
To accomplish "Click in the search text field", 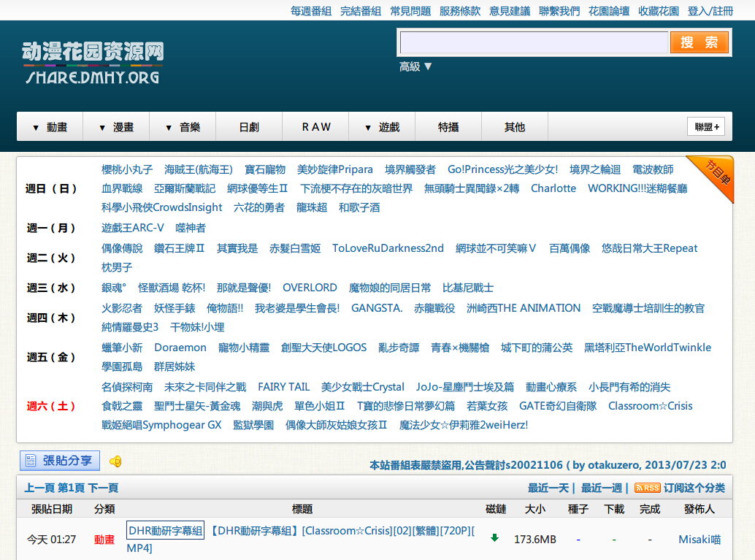I will point(532,42).
